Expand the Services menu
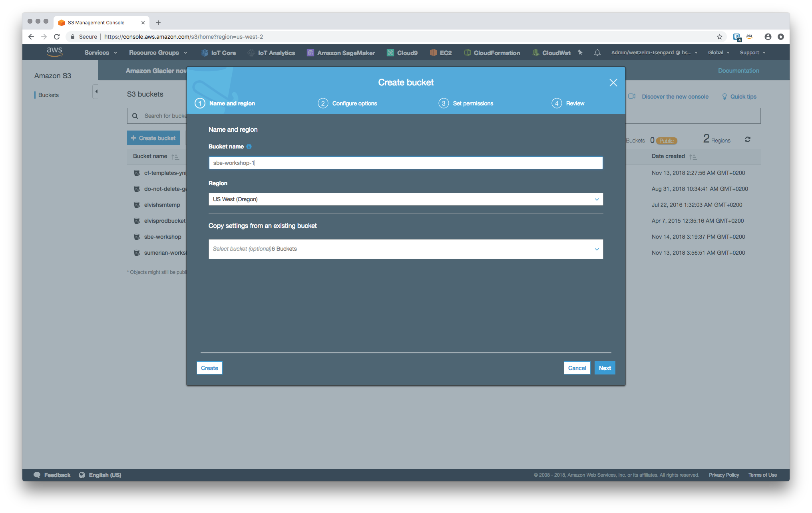812x513 pixels. 101,53
